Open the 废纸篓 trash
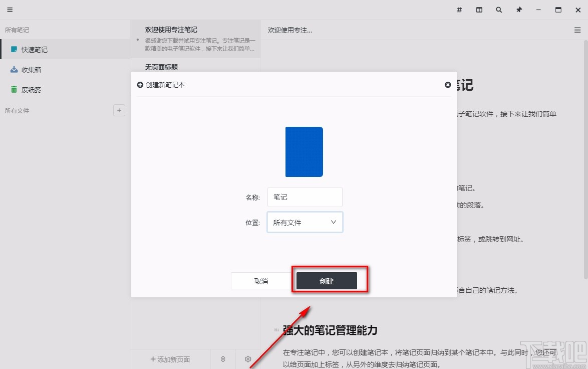 (x=65, y=89)
